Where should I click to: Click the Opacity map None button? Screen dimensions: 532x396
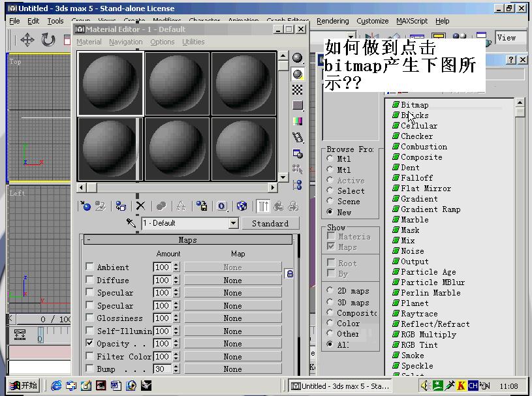(x=233, y=343)
